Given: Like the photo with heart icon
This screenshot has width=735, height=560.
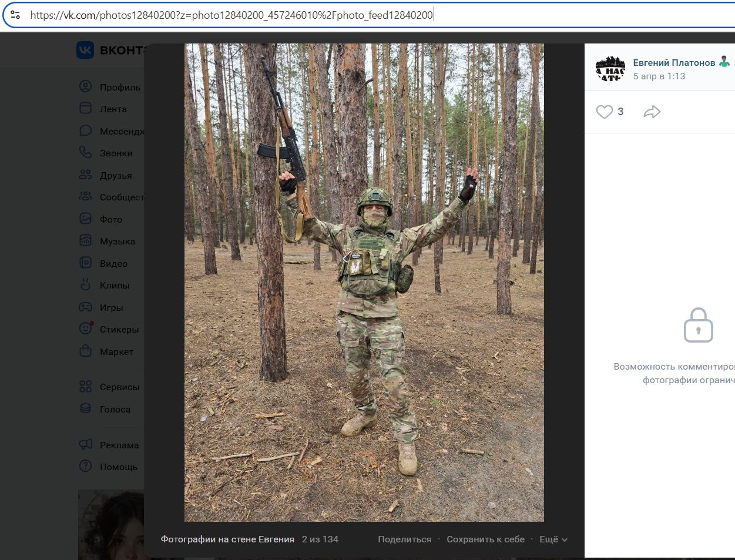Looking at the screenshot, I should tap(605, 112).
